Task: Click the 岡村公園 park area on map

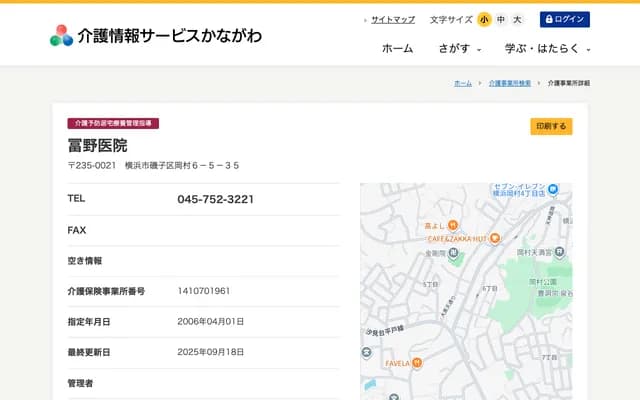Action: click(x=542, y=282)
